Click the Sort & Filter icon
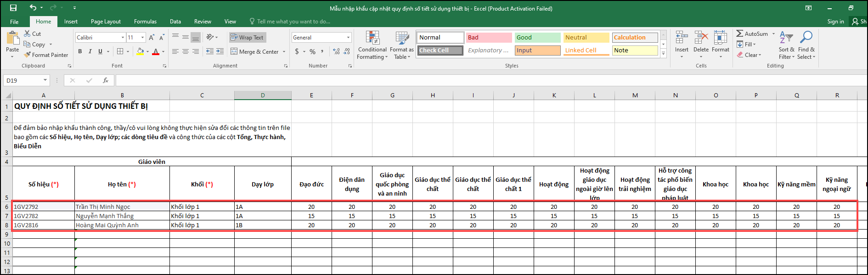The width and height of the screenshot is (868, 275). pyautogui.click(x=786, y=38)
